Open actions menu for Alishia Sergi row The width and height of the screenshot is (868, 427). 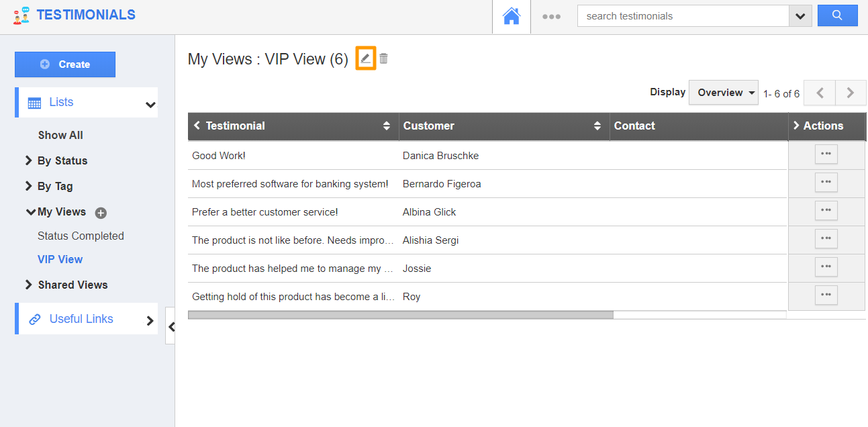826,238
